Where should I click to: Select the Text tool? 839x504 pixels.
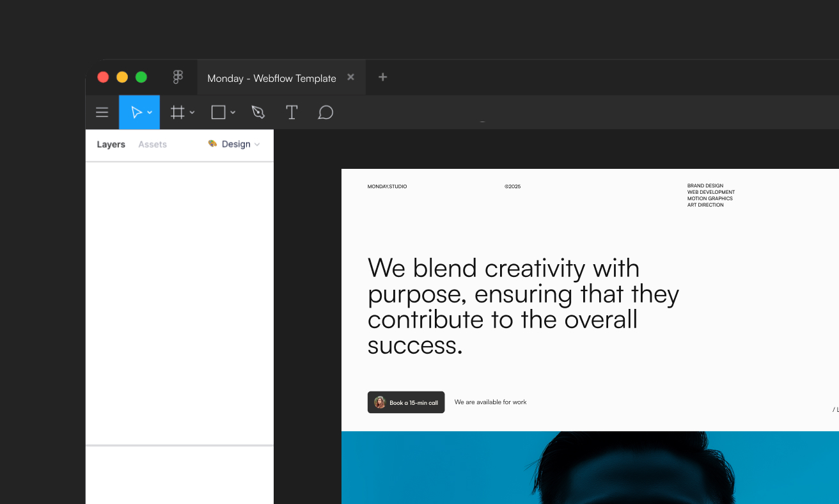point(292,113)
